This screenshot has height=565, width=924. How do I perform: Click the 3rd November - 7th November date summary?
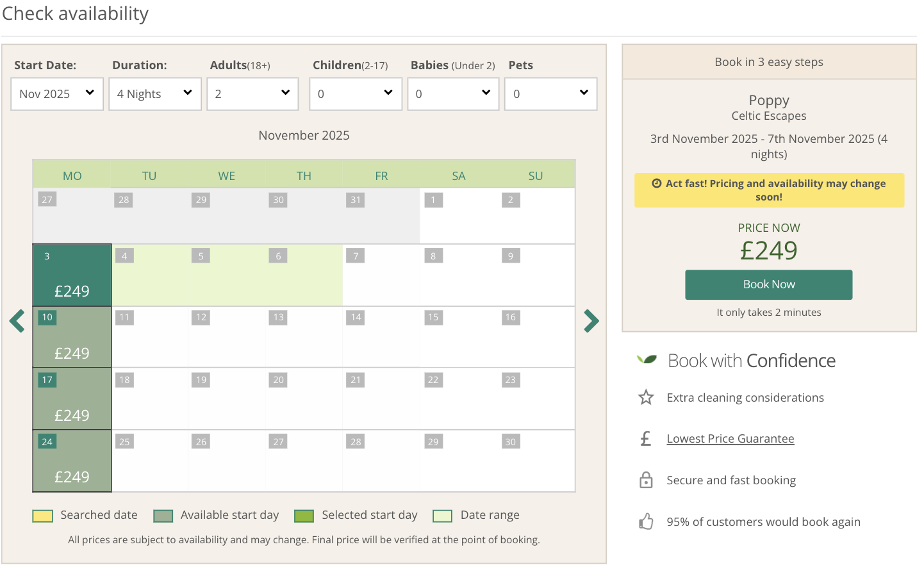coord(769,147)
